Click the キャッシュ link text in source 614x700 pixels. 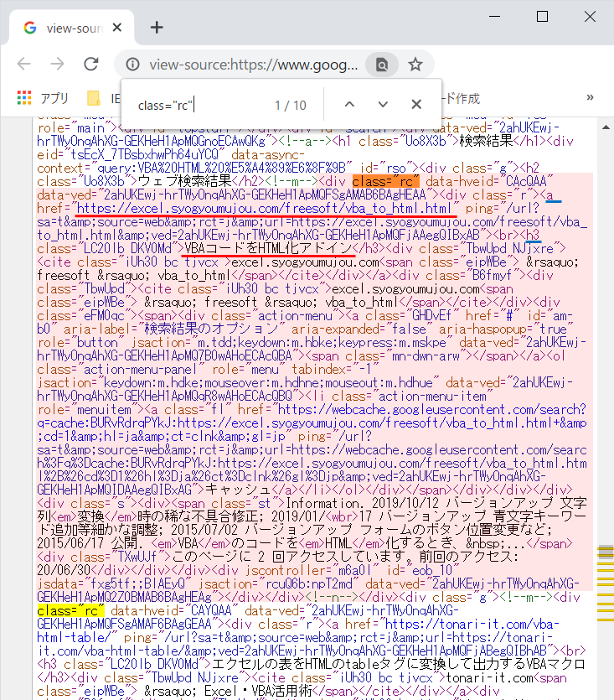coord(238,490)
